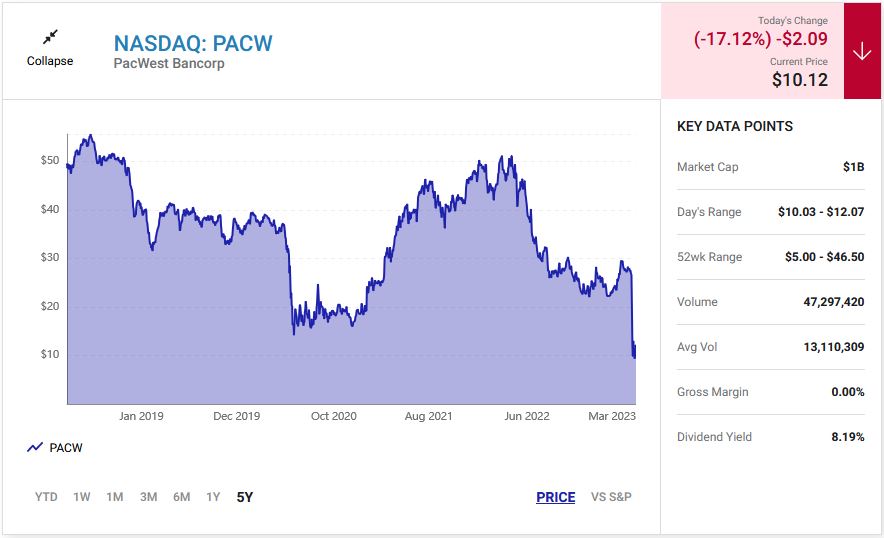Open the NASDAQ: PACW ticker link

(x=193, y=44)
